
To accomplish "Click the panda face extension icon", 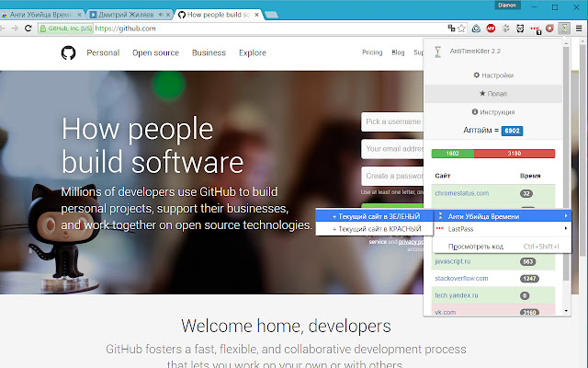I will [x=520, y=29].
